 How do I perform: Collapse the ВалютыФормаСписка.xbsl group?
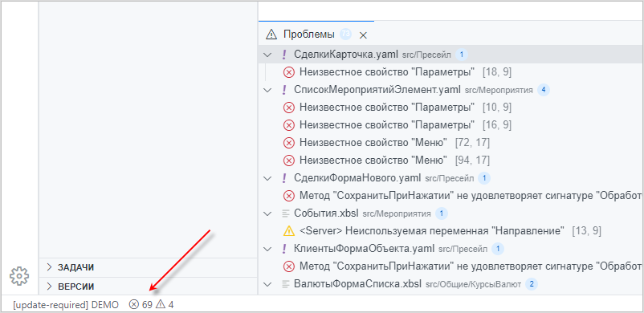click(x=267, y=284)
